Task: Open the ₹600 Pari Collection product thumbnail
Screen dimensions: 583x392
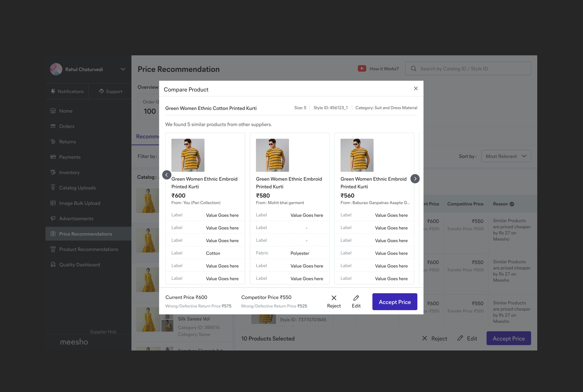Action: pyautogui.click(x=188, y=155)
